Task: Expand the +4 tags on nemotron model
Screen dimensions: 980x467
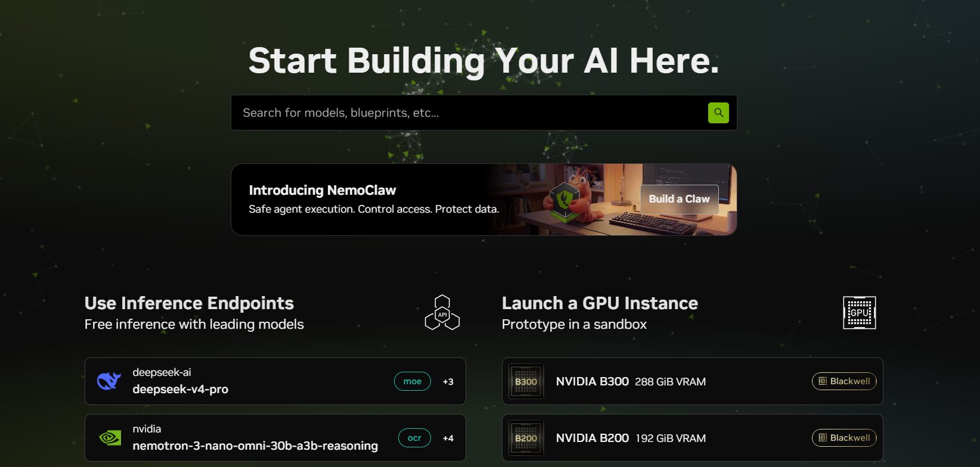Action: tap(448, 438)
